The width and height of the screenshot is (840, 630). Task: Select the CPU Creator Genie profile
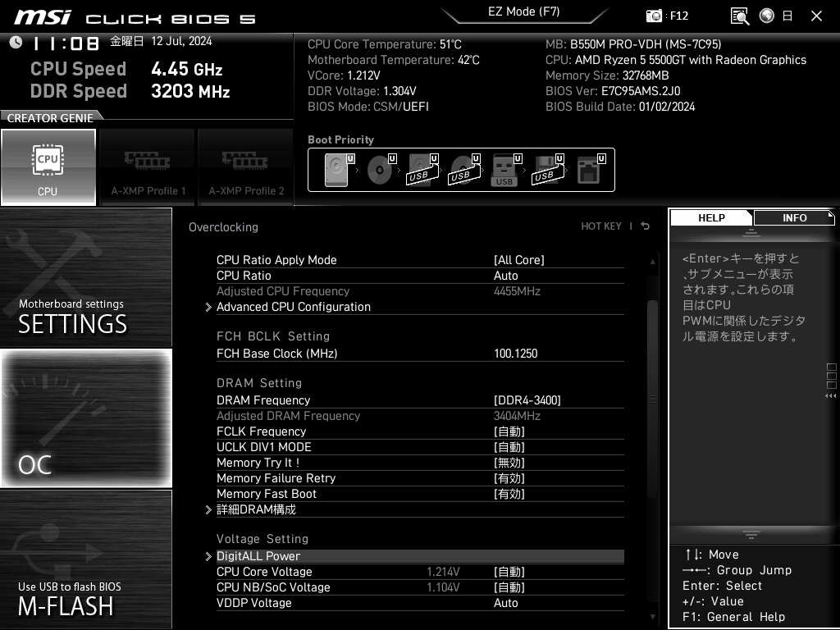click(x=48, y=167)
